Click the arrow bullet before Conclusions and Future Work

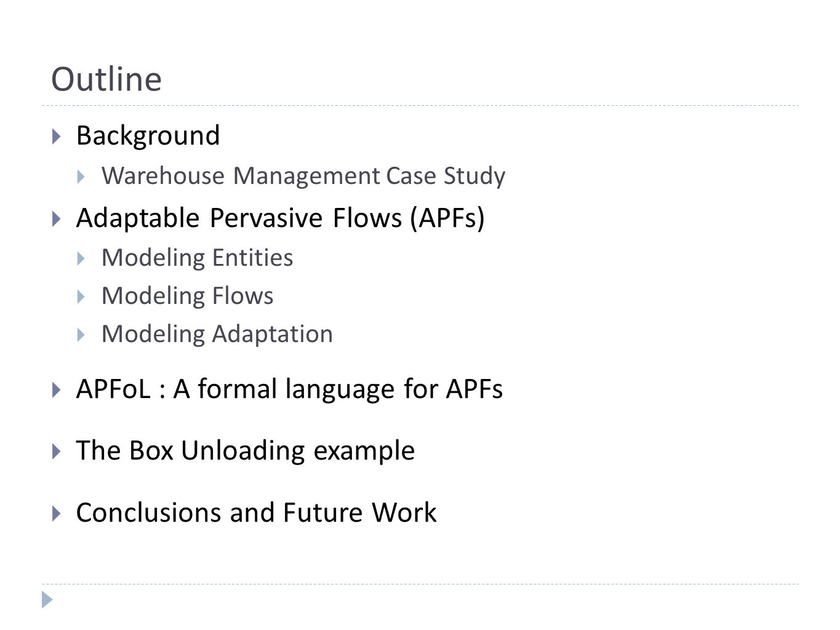57,513
